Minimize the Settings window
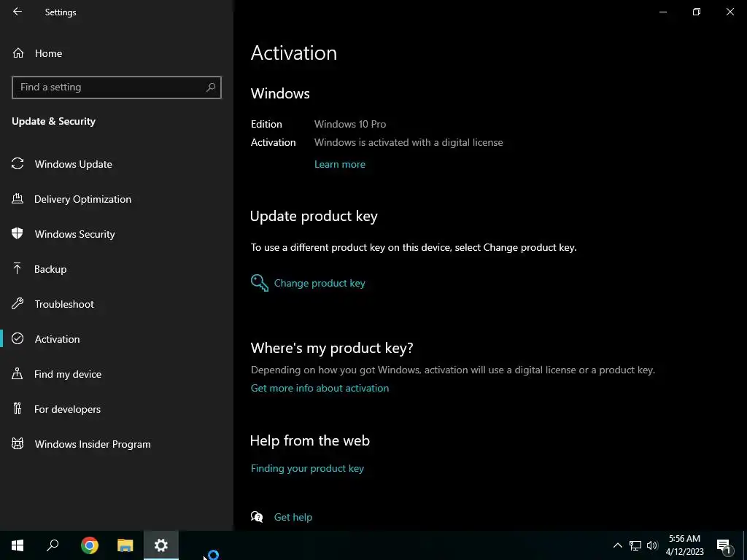The height and width of the screenshot is (560, 747). pyautogui.click(x=663, y=12)
